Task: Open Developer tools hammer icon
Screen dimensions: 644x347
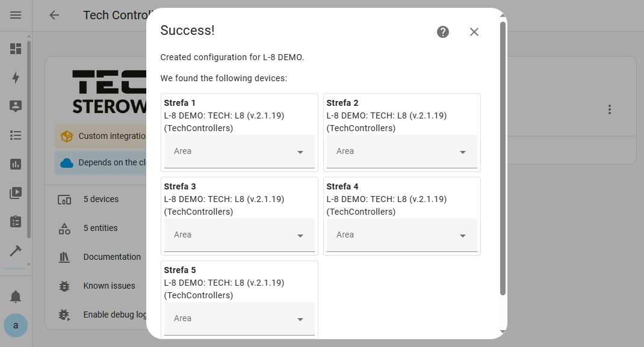Action: (16, 250)
